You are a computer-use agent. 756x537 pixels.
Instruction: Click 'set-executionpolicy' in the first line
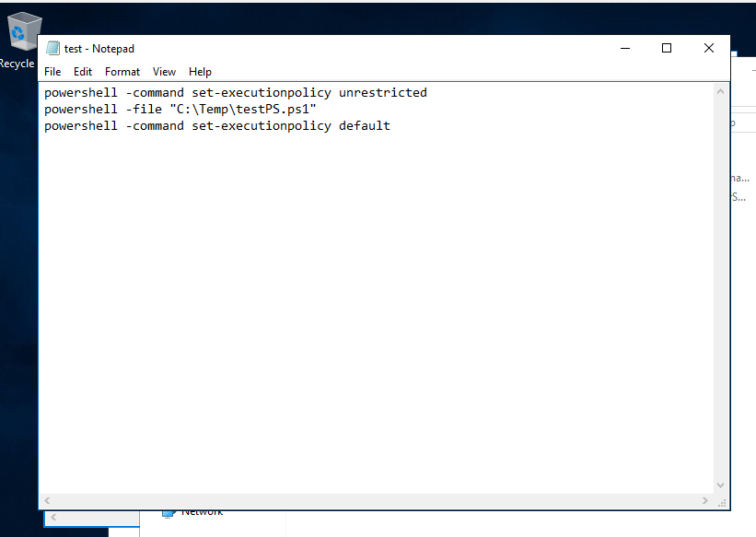[262, 93]
